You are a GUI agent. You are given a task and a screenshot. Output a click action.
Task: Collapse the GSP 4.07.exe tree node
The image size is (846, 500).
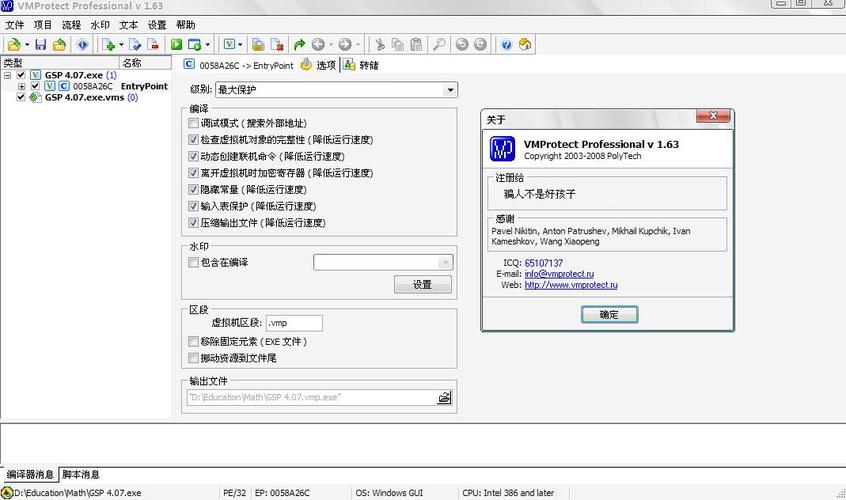coord(8,75)
